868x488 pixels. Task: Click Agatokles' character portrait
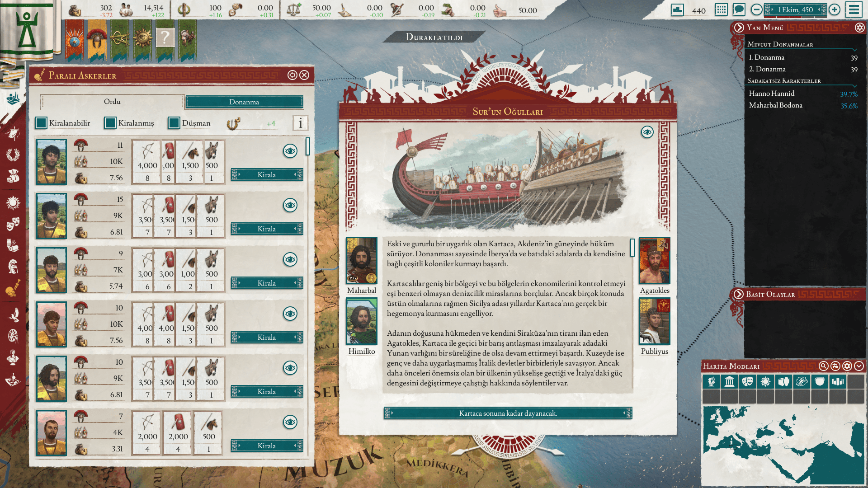point(655,261)
